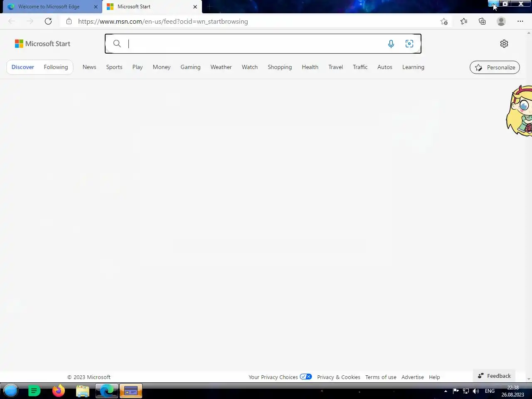The width and height of the screenshot is (532, 399).
Task: Click the magnifier search icon
Action: [117, 44]
